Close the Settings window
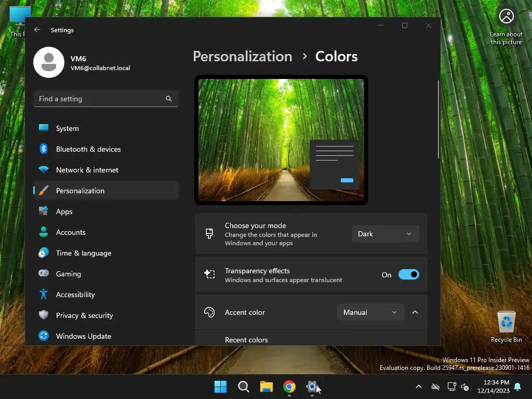This screenshot has width=532, height=399. click(429, 25)
